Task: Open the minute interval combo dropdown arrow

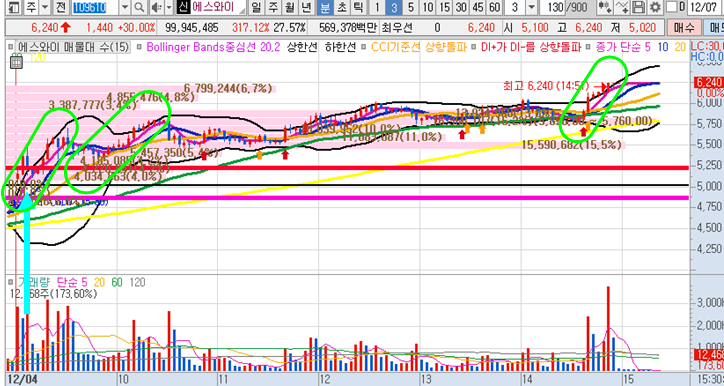Action: point(532,7)
